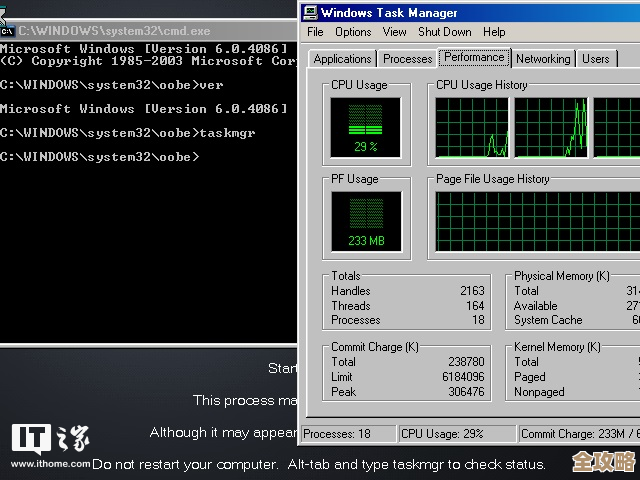Image resolution: width=640 pixels, height=480 pixels.
Task: Click the Task Manager title bar icon
Action: (310, 13)
